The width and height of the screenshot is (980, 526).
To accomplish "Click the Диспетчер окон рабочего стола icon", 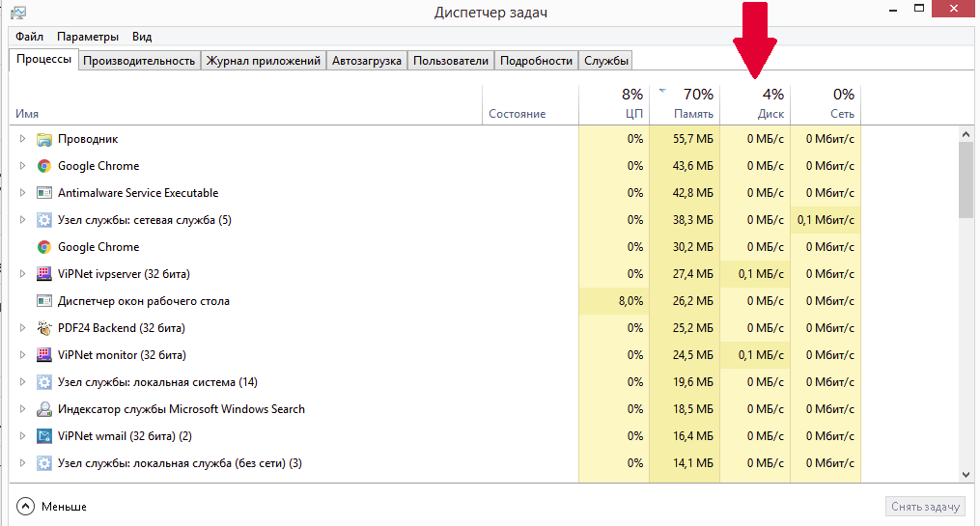I will tap(43, 301).
